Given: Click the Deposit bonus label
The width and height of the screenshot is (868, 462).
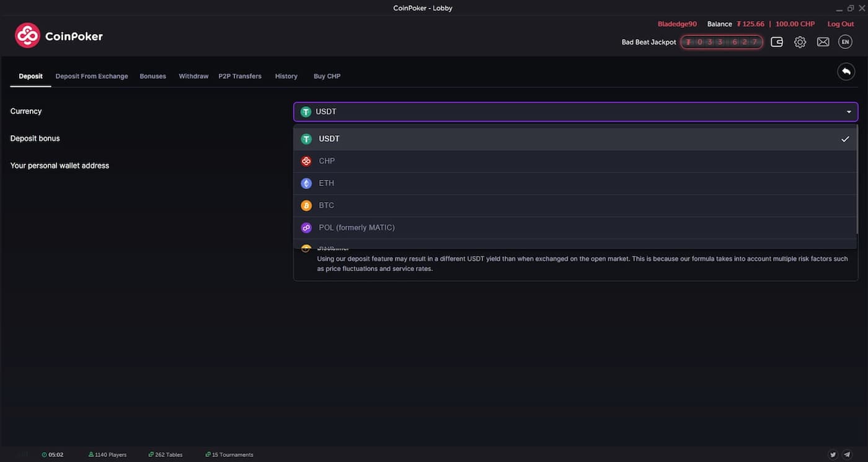Looking at the screenshot, I should pos(35,138).
